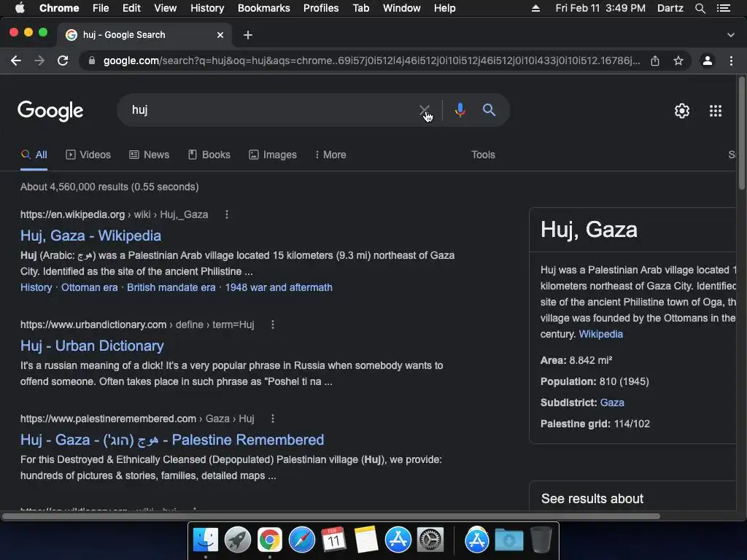Bookmark this page with star icon
The width and height of the screenshot is (747, 560).
tap(678, 61)
